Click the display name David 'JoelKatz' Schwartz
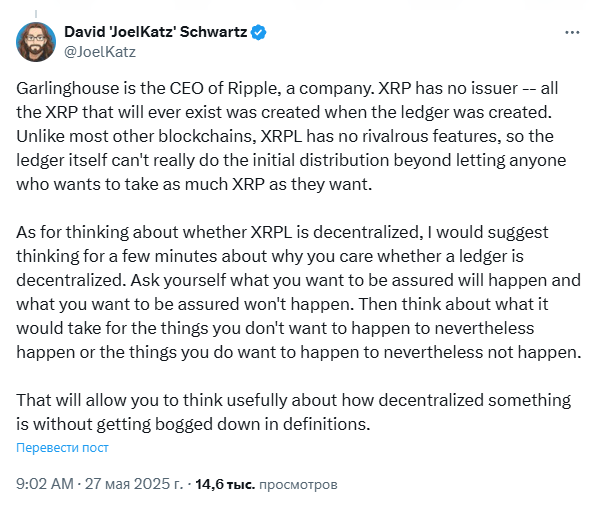 pyautogui.click(x=156, y=32)
